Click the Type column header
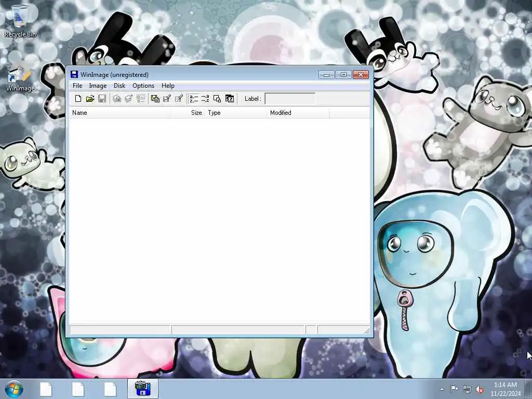The width and height of the screenshot is (532, 399). [236, 113]
